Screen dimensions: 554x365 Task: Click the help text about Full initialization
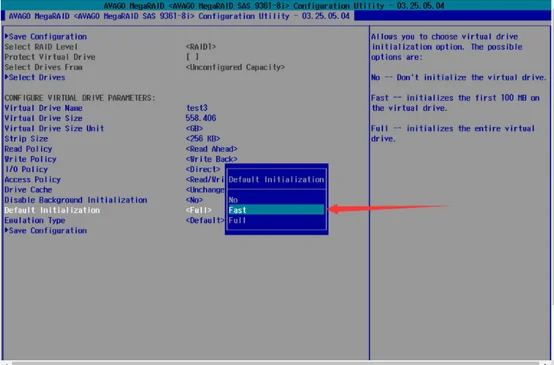(453, 134)
